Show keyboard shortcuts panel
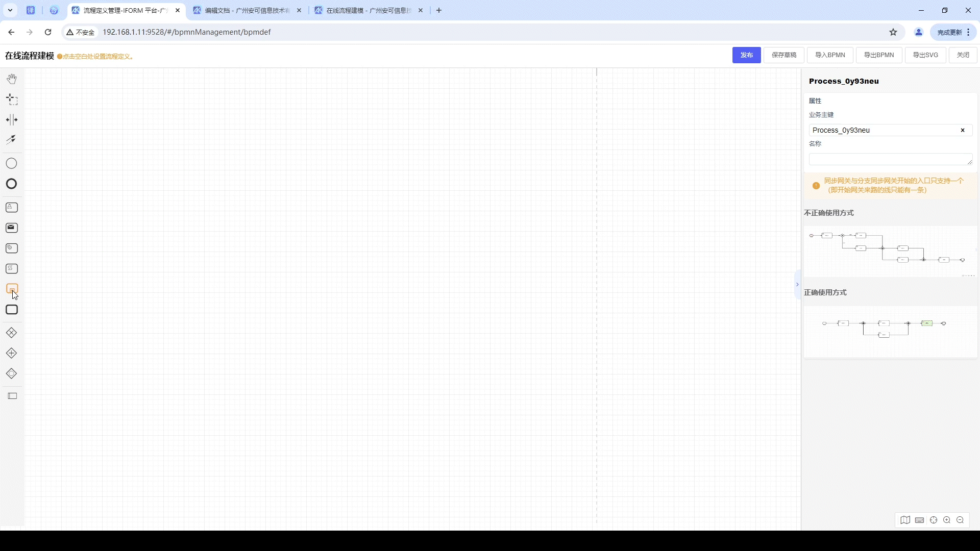 (919, 520)
